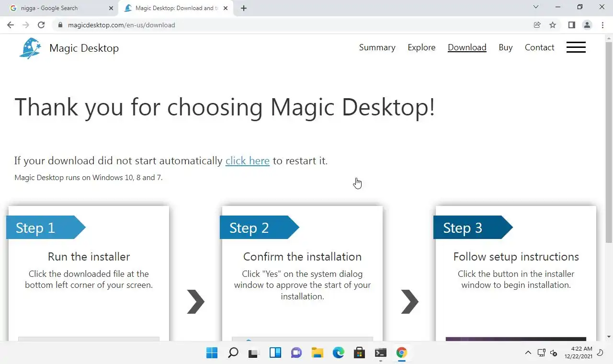
Task: Click the 'click here' restart download link
Action: (x=248, y=161)
